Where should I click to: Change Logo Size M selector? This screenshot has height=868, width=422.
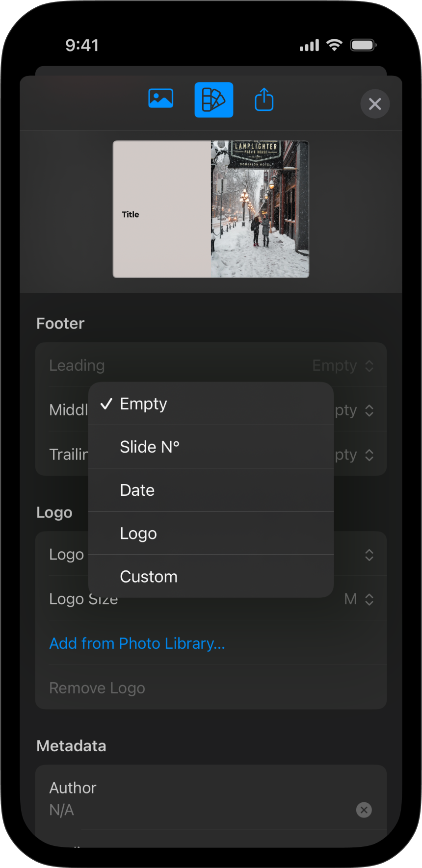(359, 599)
